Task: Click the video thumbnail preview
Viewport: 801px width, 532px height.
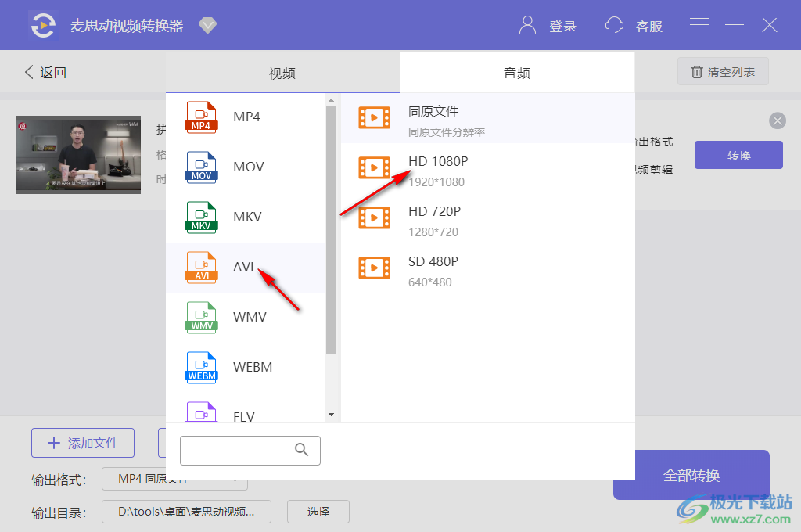Action: [x=78, y=155]
